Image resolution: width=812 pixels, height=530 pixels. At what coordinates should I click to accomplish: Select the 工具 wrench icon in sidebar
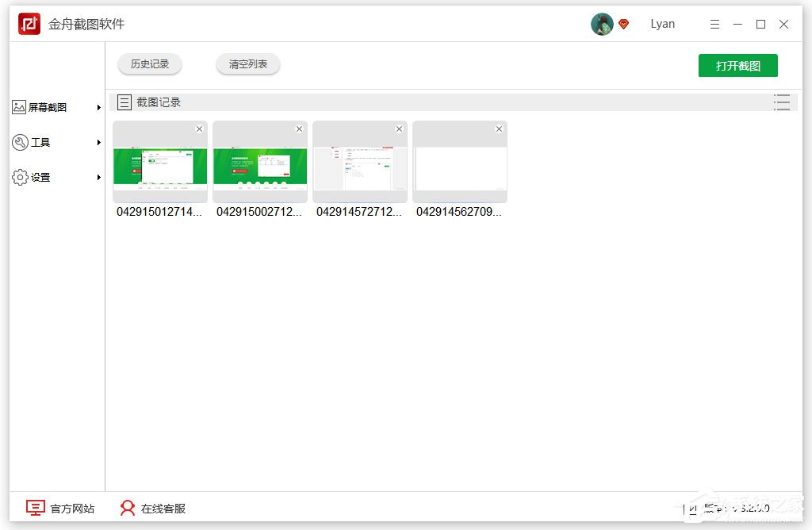click(20, 142)
